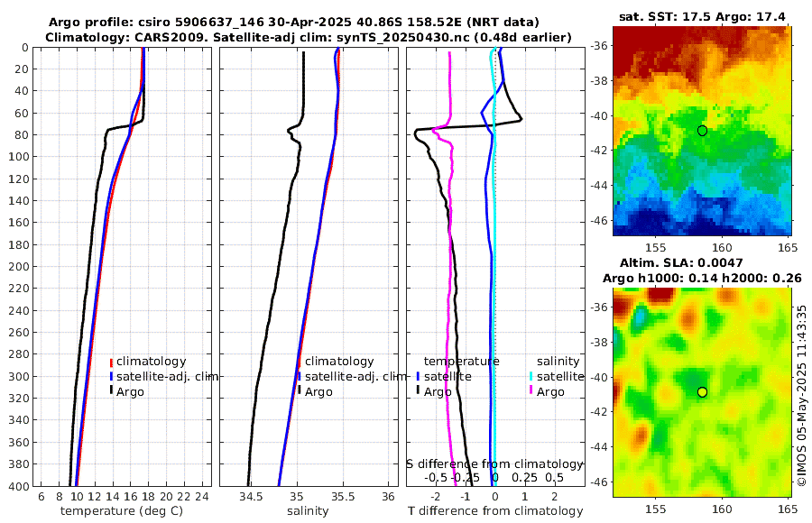Image resolution: width=812 pixels, height=523 pixels.
Task: Click the Argo profile title text
Action: click(293, 23)
